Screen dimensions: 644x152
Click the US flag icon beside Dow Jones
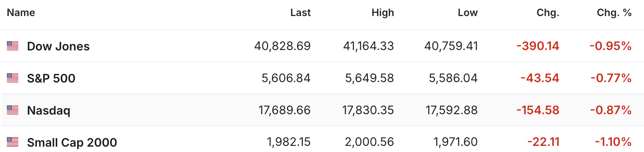13,46
